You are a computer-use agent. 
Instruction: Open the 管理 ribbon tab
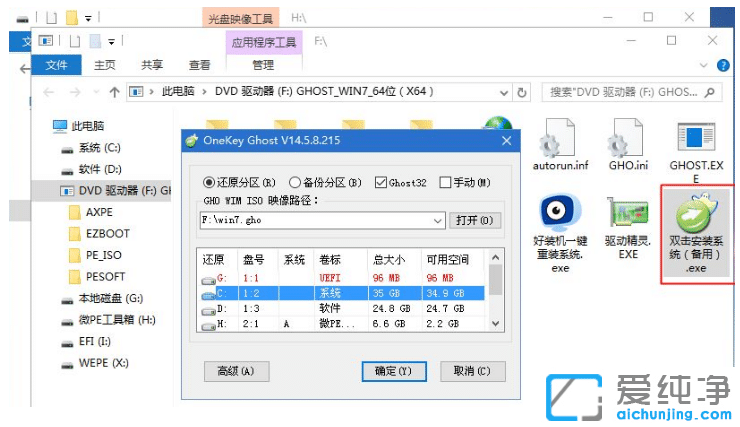(x=263, y=65)
